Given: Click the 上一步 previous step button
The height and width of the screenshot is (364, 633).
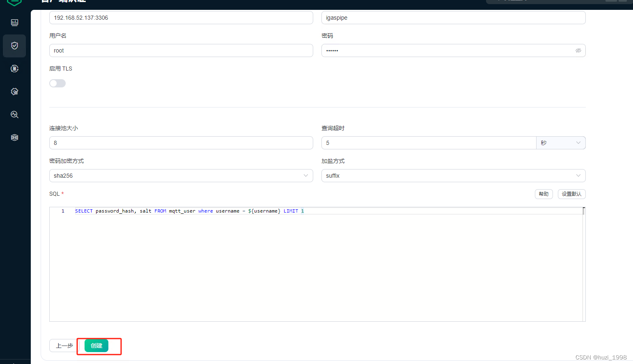Looking at the screenshot, I should (x=64, y=346).
